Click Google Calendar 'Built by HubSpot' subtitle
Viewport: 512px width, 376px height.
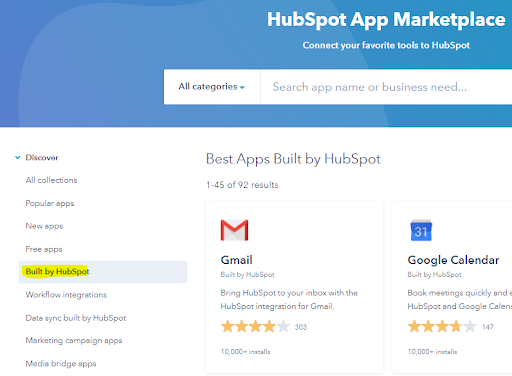434,275
